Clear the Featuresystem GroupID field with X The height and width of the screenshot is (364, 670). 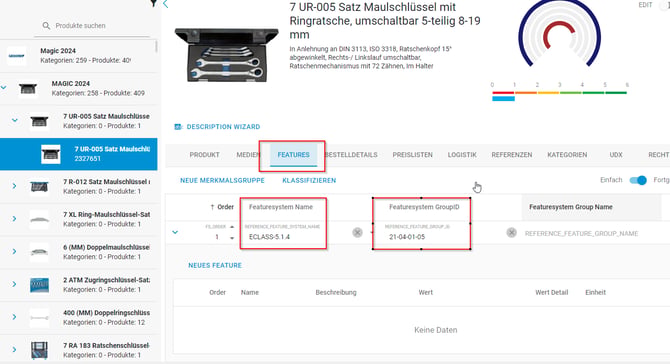click(x=511, y=232)
